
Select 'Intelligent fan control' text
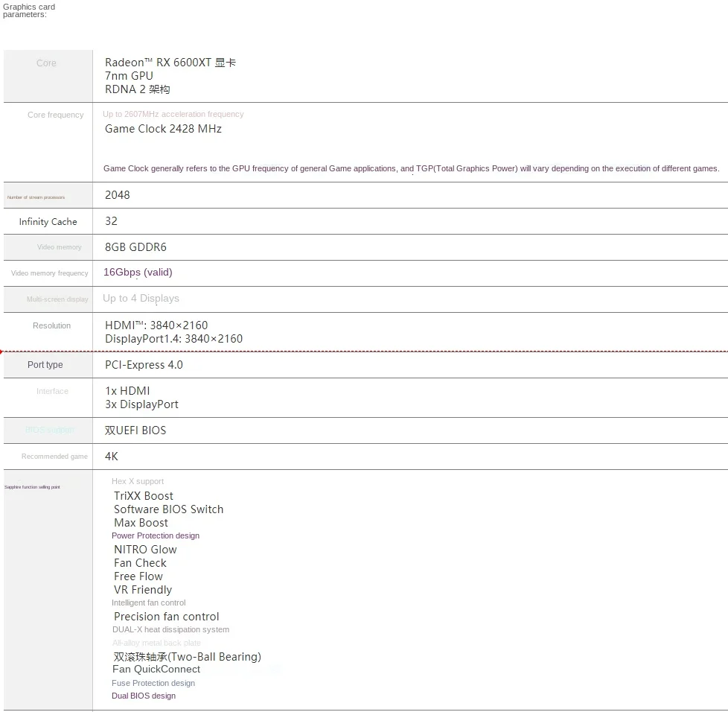click(149, 603)
